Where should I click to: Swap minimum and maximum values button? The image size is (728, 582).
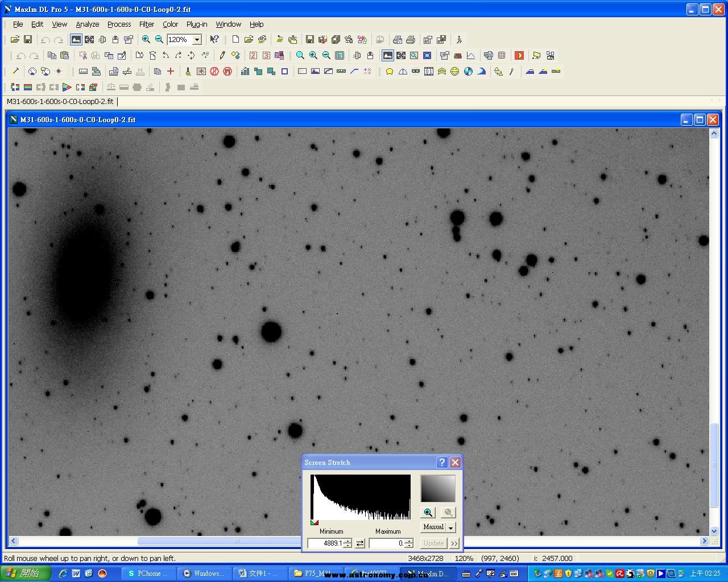(360, 543)
